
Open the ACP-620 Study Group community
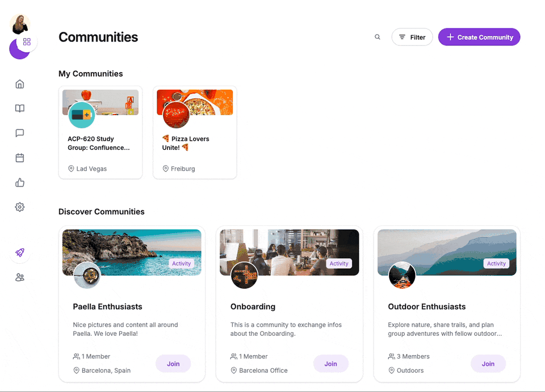pos(100,132)
